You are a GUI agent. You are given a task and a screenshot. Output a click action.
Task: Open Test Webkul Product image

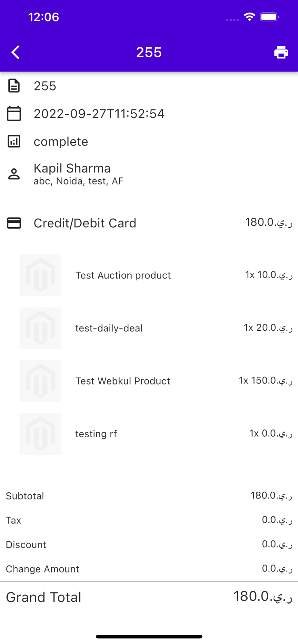click(x=40, y=381)
